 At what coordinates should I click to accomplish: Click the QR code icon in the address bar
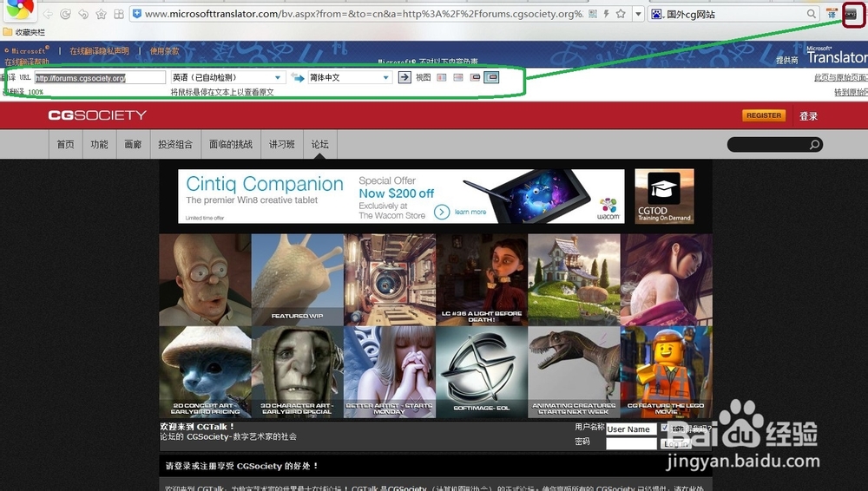(x=593, y=13)
